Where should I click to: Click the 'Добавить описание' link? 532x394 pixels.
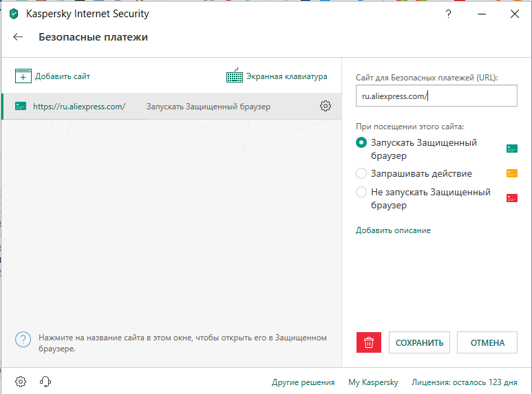pyautogui.click(x=393, y=230)
